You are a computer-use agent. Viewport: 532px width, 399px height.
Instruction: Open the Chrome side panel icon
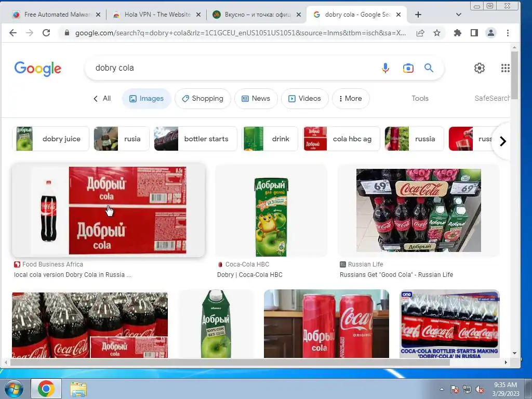(x=474, y=33)
